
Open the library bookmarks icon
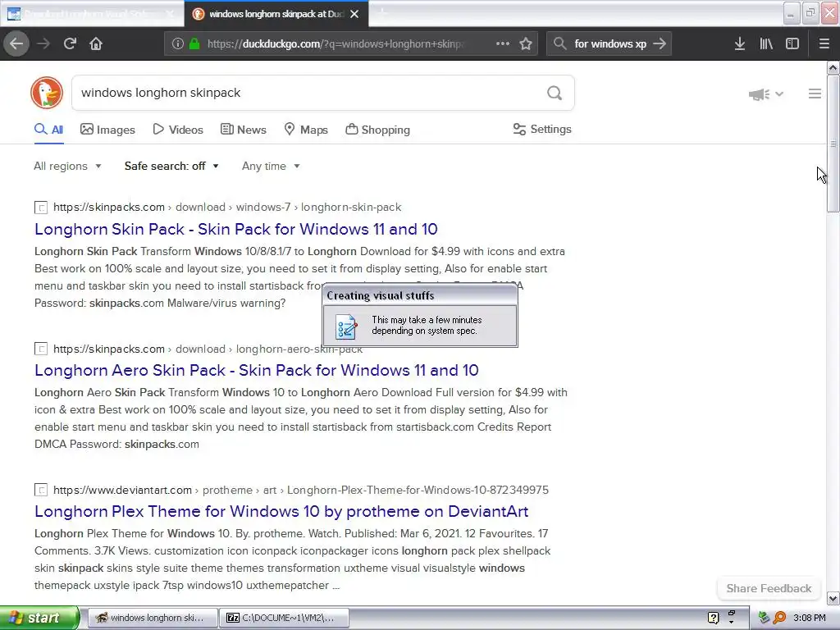point(766,44)
